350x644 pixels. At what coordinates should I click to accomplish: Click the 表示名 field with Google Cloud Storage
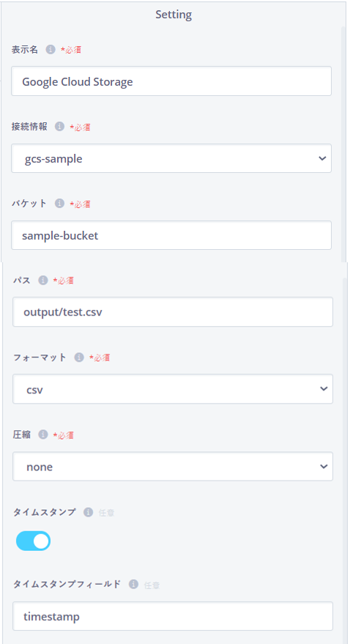tap(171, 81)
